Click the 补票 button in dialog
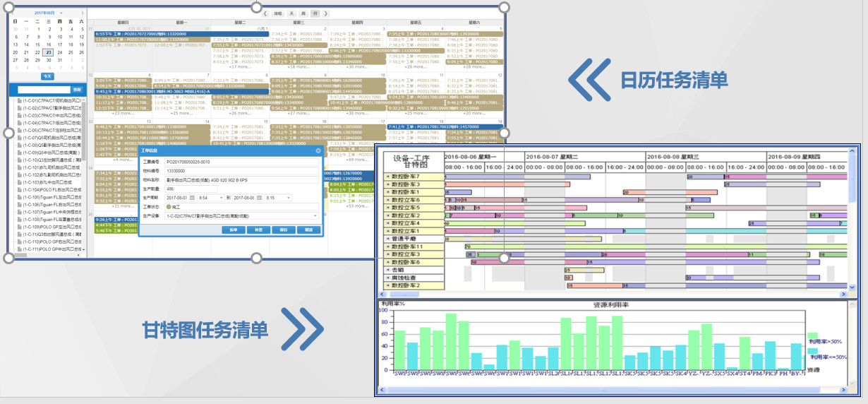868x404 pixels. 258,230
